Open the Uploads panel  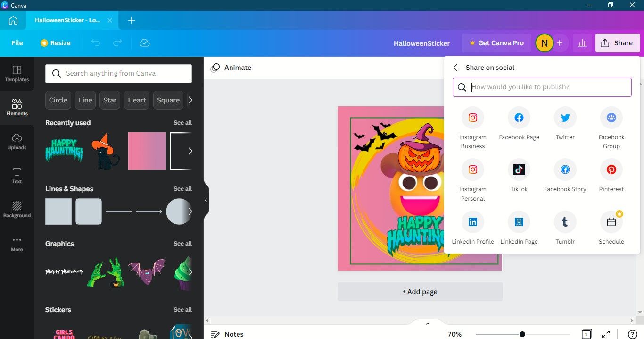coord(17,142)
